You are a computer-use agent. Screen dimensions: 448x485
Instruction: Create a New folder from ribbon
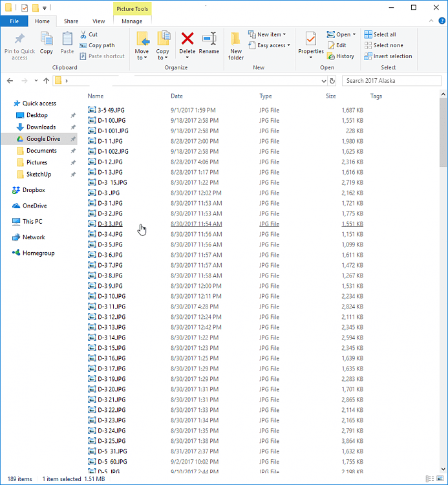click(236, 46)
